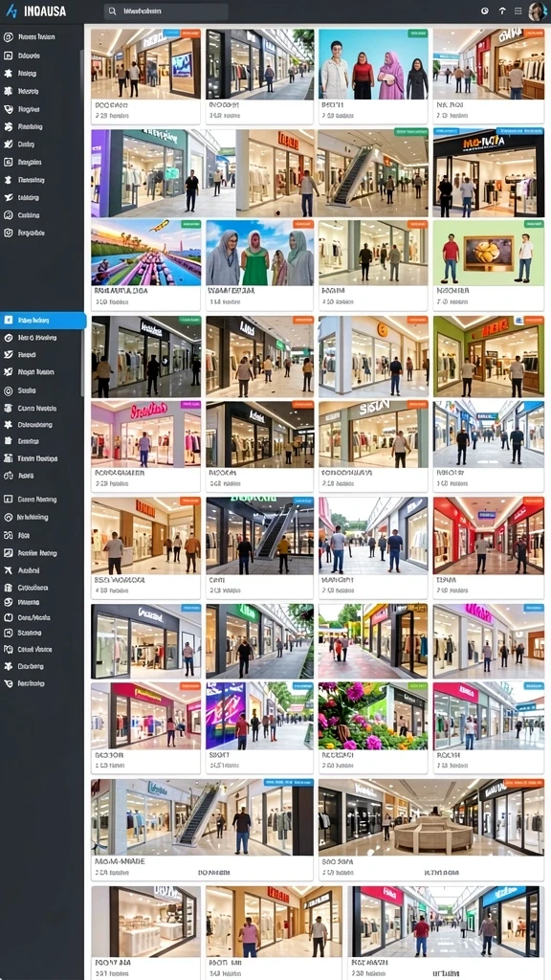Select the airplane icon item in the sidebar
Viewport: 551px width, 980px height.
(8, 570)
